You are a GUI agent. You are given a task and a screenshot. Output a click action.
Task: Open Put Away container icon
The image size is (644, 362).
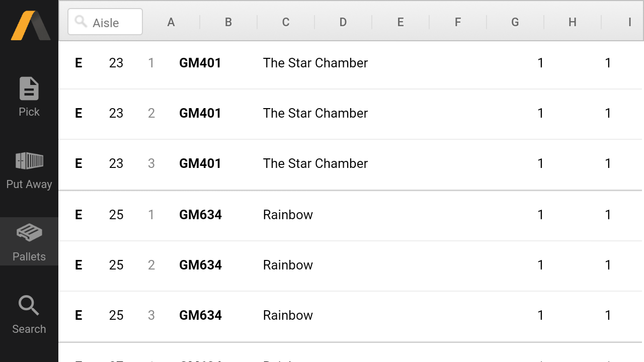point(29,161)
